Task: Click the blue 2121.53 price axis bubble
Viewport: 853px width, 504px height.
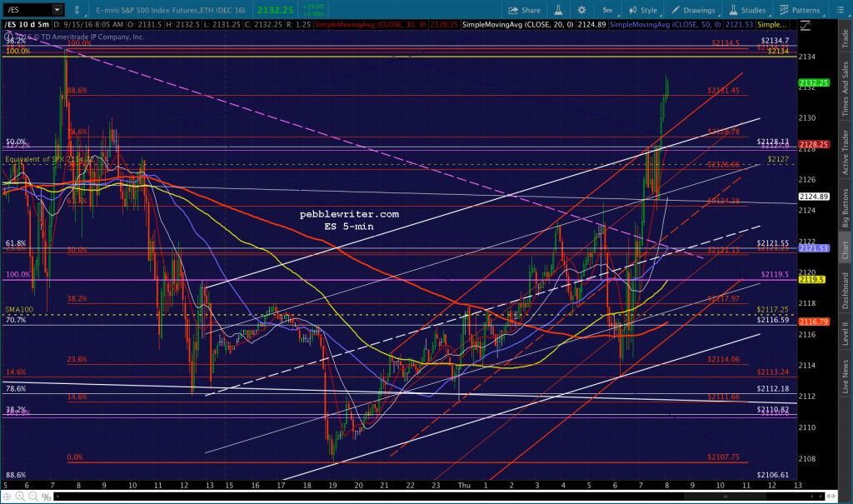Action: [x=814, y=247]
